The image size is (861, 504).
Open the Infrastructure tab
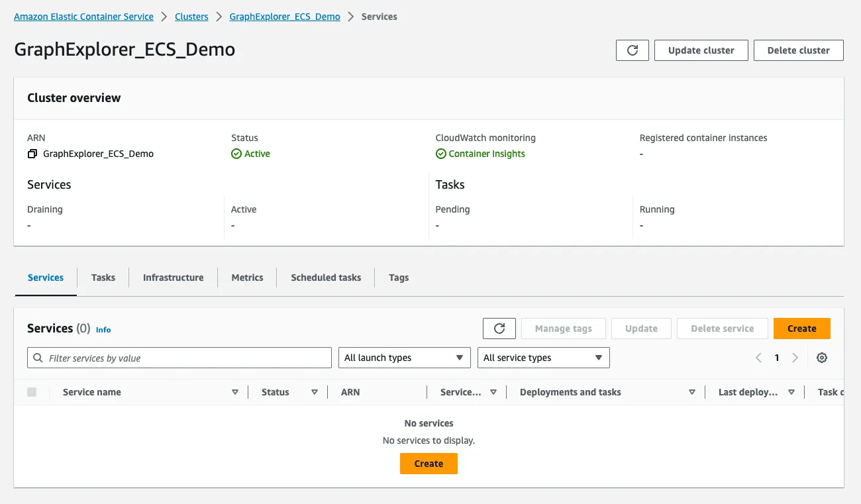tap(174, 277)
